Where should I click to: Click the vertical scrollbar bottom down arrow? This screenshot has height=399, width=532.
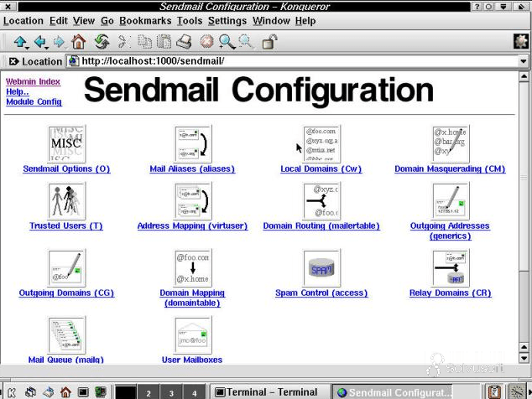pyautogui.click(x=524, y=358)
